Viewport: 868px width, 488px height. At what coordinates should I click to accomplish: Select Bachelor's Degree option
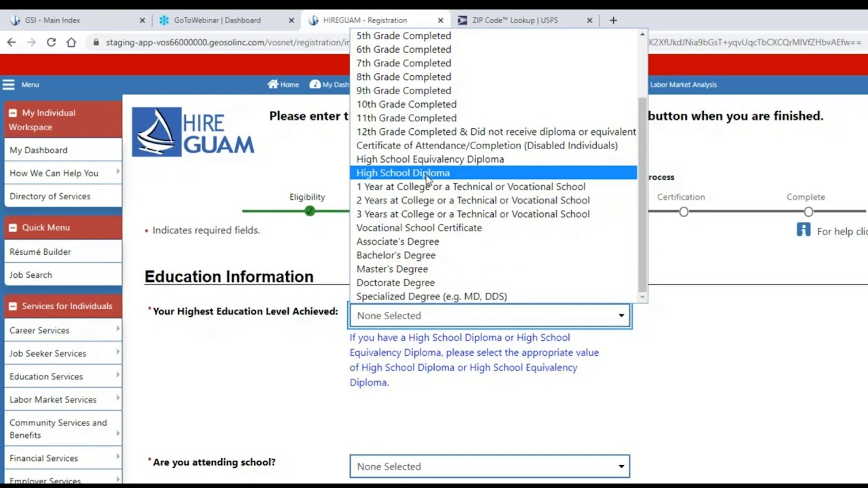[494, 256]
